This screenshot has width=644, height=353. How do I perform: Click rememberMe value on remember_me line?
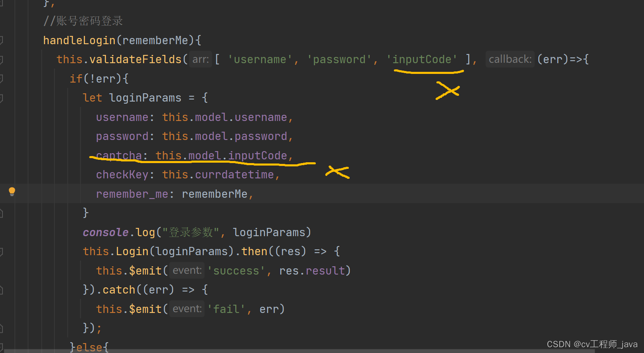pos(215,194)
